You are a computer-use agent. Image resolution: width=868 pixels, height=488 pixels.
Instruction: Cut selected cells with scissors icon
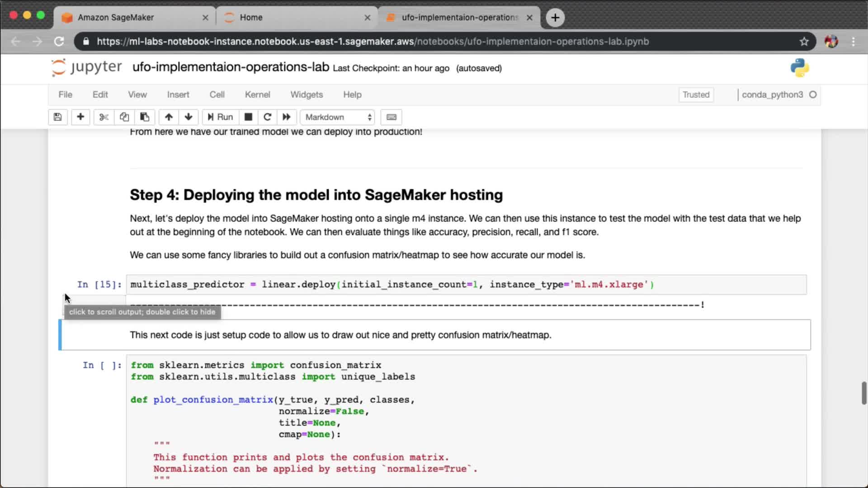tap(104, 117)
